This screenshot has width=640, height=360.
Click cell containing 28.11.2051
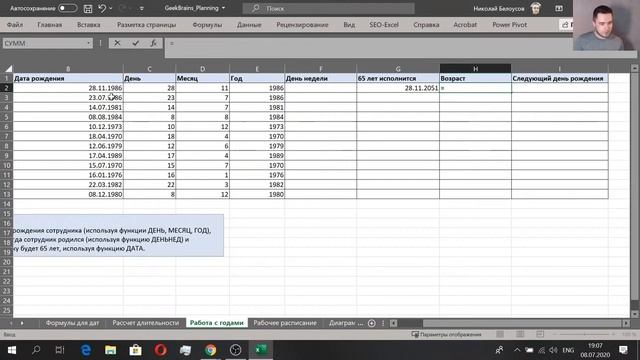click(398, 88)
